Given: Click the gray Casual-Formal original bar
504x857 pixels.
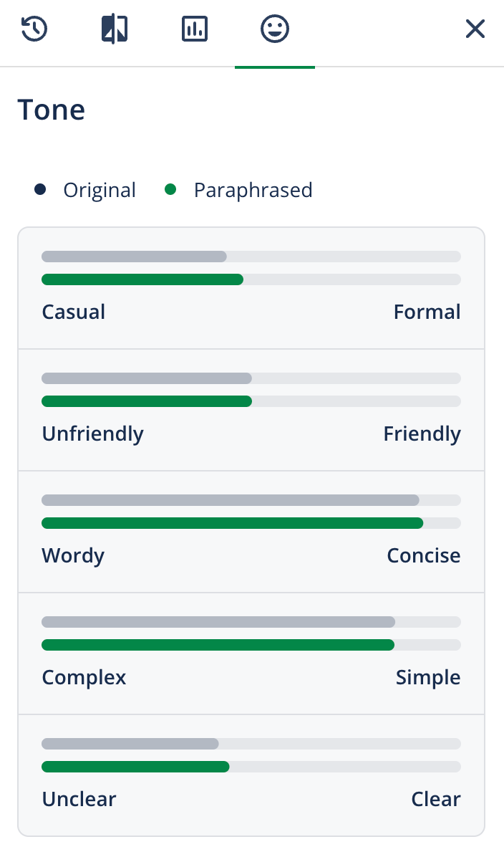Looking at the screenshot, I should point(134,257).
